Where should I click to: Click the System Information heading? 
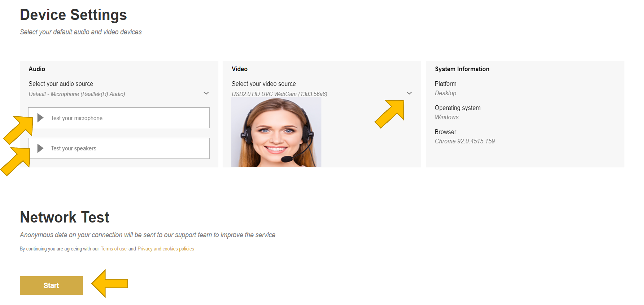coord(462,69)
